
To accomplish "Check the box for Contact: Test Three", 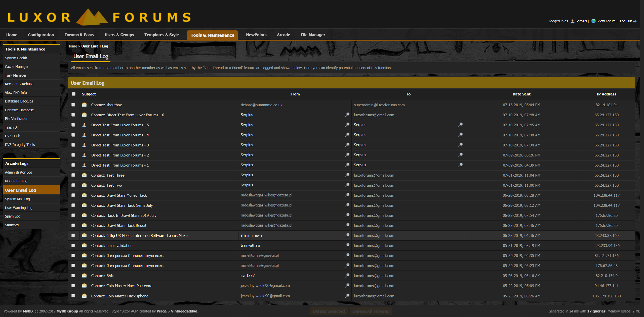I will click(x=73, y=175).
